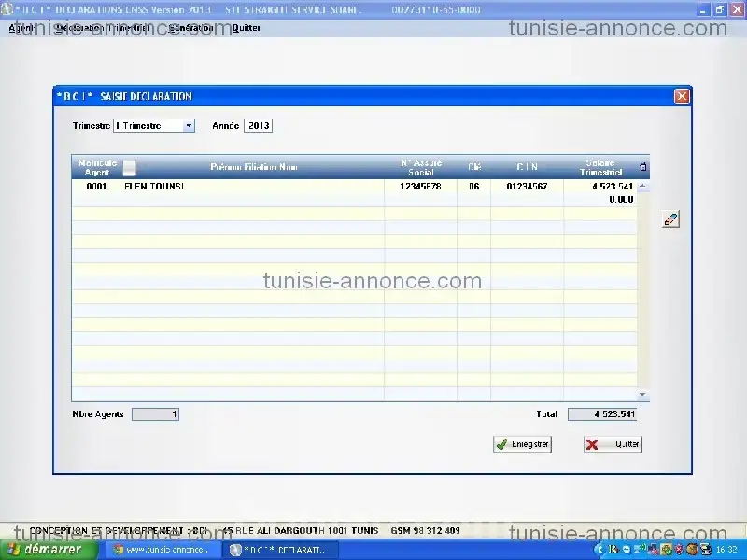Click the green checkmark Enregistrer button
Image resolution: width=747 pixels, height=560 pixels.
click(523, 445)
